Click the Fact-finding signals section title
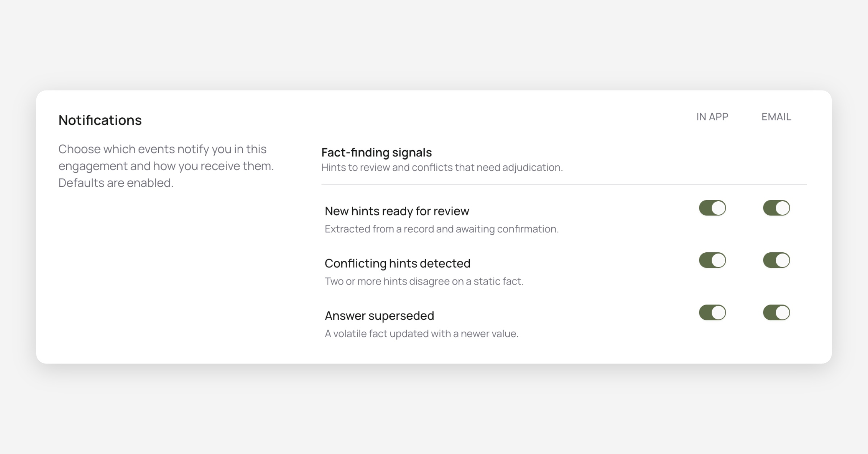868x454 pixels. pyautogui.click(x=376, y=152)
